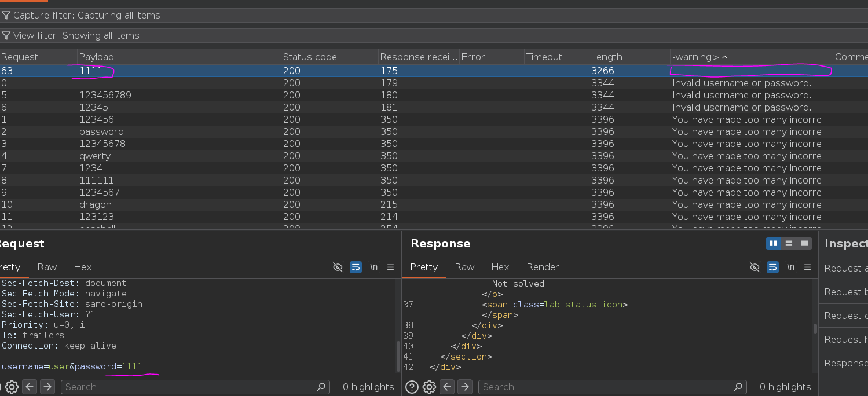868x396 pixels.
Task: Click the Capture filter funnel icon
Action: point(6,15)
